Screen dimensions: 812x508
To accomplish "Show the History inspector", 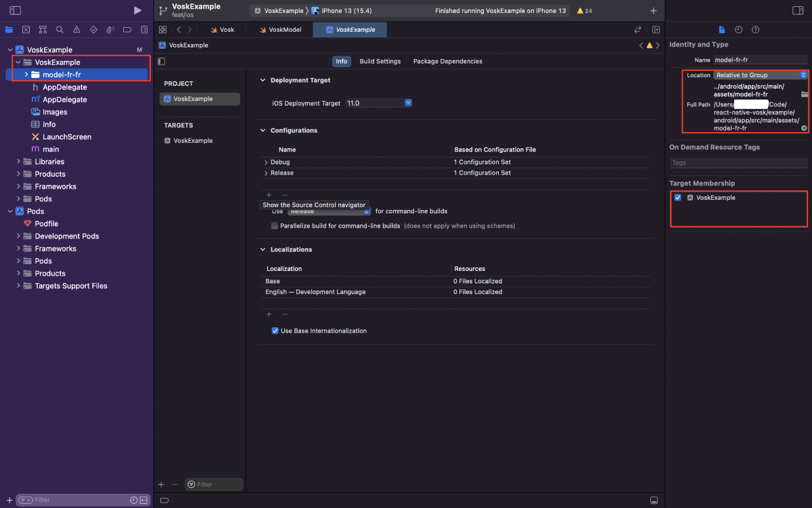I will (738, 30).
